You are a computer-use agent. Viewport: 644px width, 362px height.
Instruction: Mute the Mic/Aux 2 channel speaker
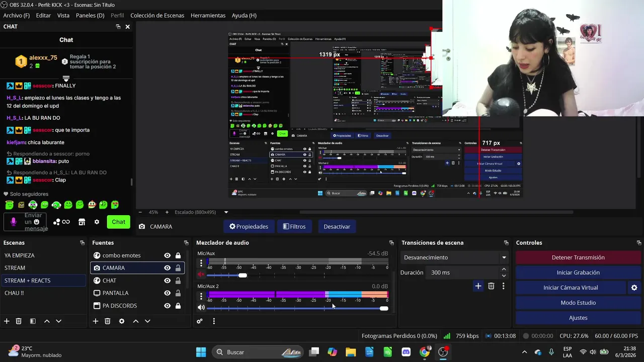(201, 308)
